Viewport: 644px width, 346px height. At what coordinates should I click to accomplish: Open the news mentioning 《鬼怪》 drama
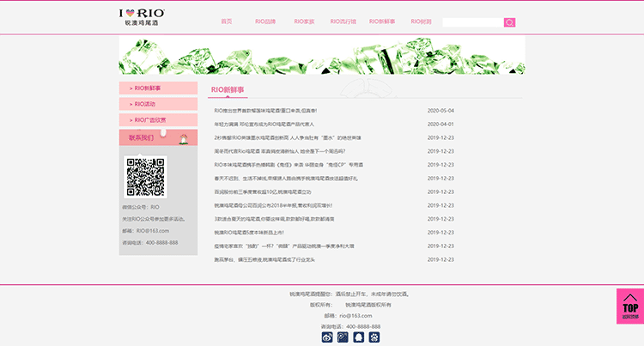[x=289, y=165]
